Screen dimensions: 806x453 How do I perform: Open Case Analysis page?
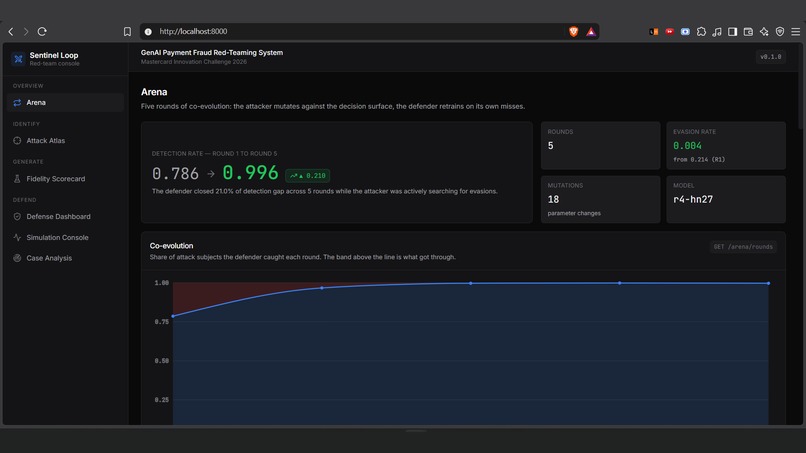[x=65, y=258]
